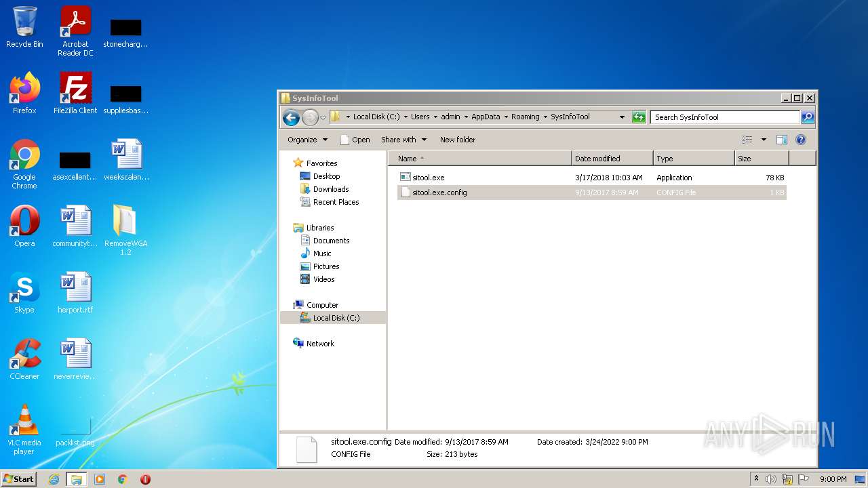
Task: Launch Opera browser desktop icon
Action: [x=24, y=226]
